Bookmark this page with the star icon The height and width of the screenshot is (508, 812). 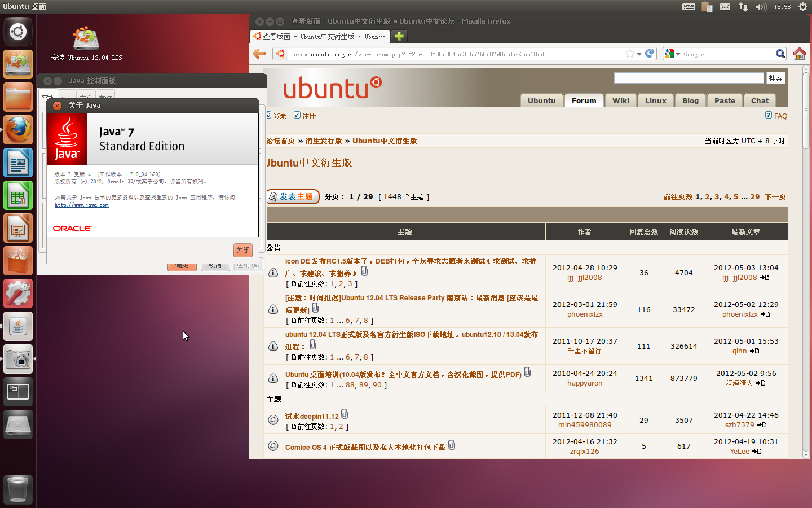point(630,54)
